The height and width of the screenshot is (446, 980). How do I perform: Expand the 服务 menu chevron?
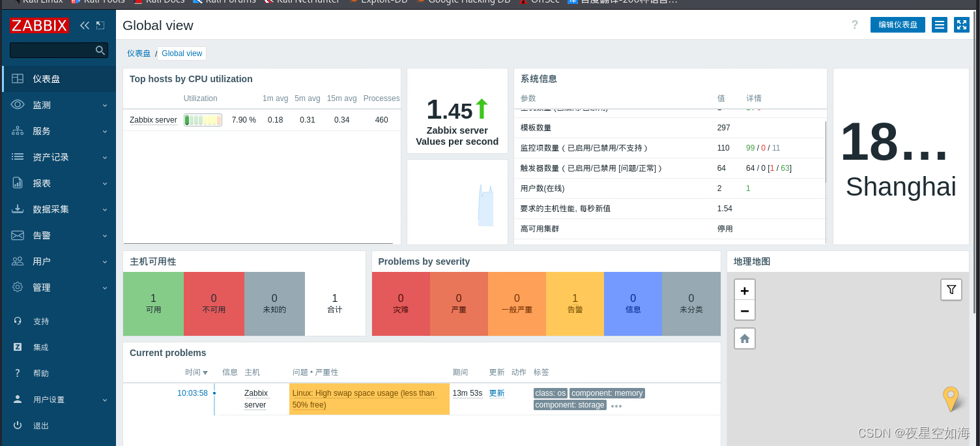(105, 131)
